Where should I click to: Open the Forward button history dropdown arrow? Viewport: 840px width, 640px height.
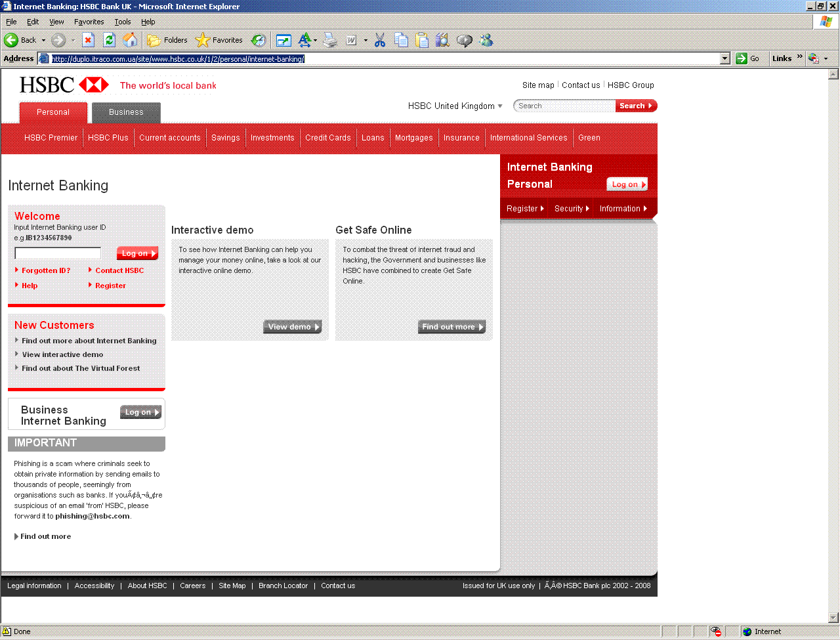[73, 40]
